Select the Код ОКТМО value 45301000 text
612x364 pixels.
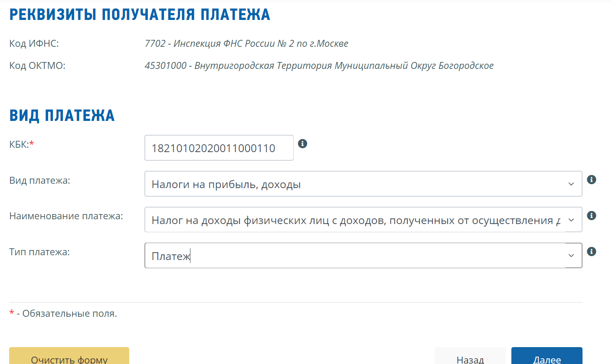click(x=319, y=66)
